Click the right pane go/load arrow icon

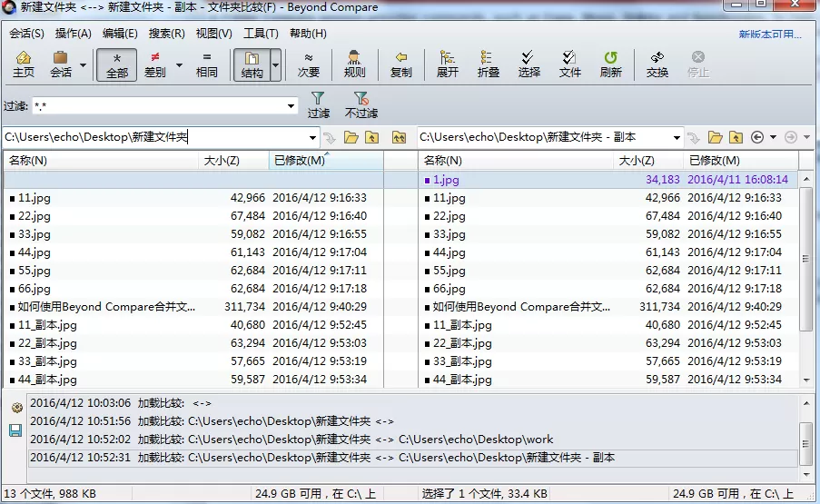(x=694, y=138)
